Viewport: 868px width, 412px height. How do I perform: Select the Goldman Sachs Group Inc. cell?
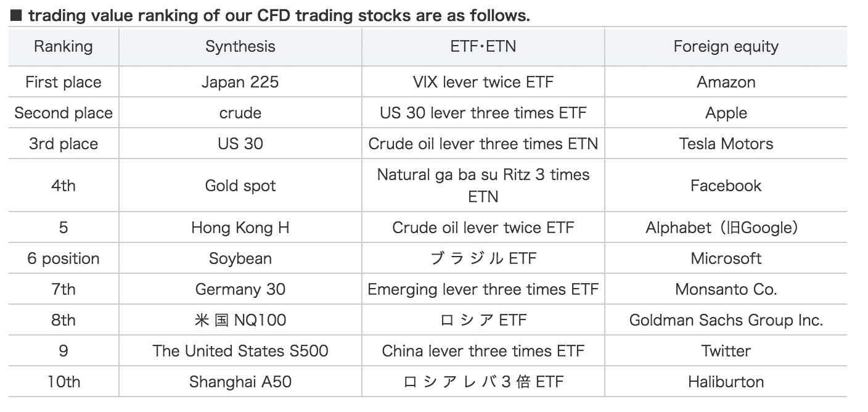[726, 320]
